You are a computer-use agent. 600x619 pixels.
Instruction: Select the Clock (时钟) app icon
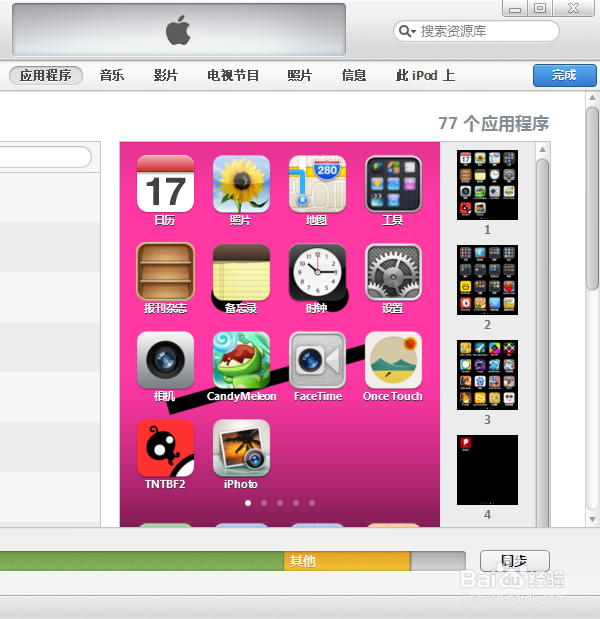coord(317,272)
